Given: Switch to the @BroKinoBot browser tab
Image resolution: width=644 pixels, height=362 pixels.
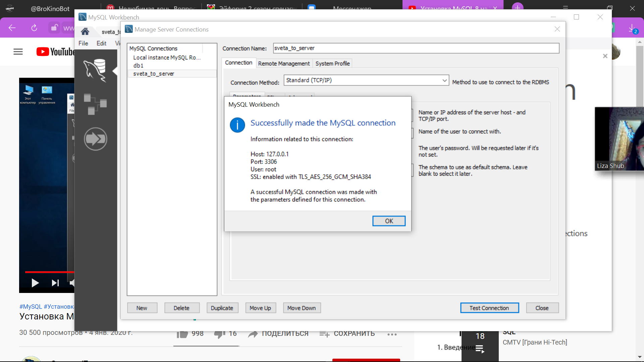Looking at the screenshot, I should 50,9.
